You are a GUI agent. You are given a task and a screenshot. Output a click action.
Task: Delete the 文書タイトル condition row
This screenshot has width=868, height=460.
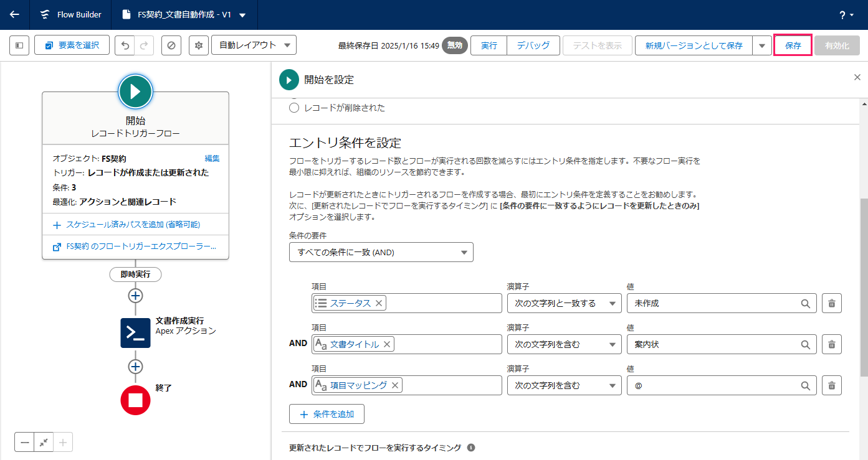click(x=832, y=344)
